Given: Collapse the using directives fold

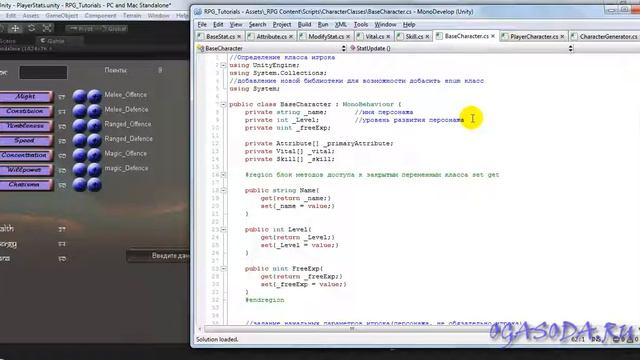Looking at the screenshot, I should tap(223, 65).
